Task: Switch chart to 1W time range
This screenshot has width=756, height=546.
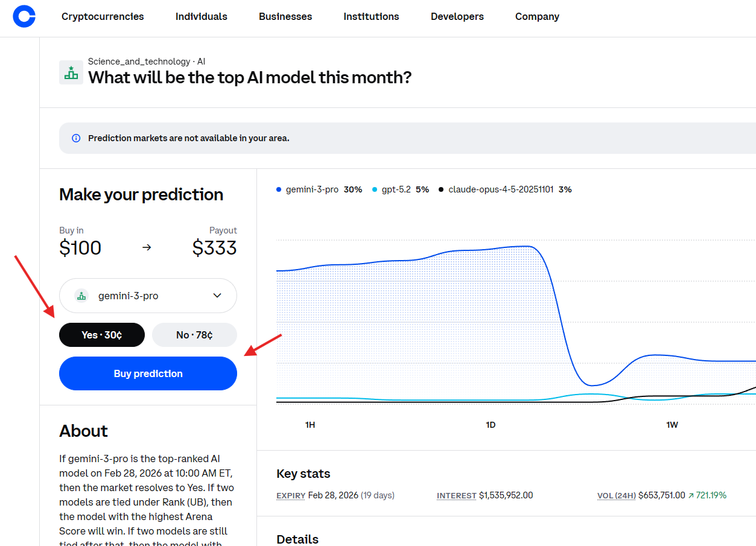Action: [x=672, y=425]
